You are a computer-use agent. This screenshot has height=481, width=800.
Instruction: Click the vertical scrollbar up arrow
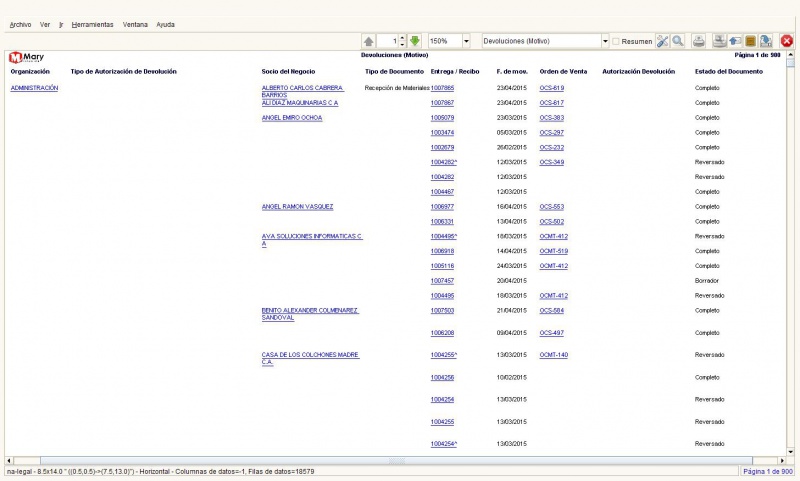tap(790, 54)
